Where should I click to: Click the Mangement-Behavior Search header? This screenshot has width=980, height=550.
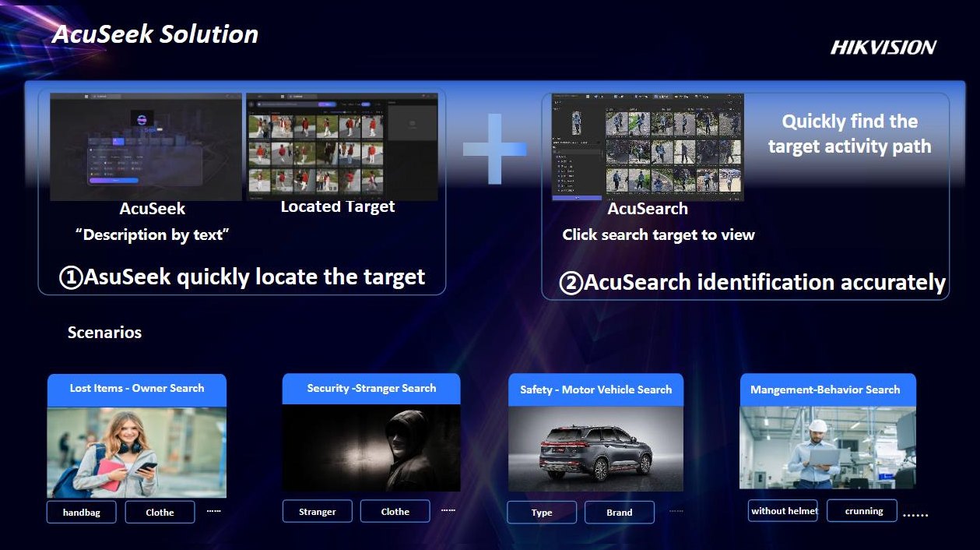[825, 390]
